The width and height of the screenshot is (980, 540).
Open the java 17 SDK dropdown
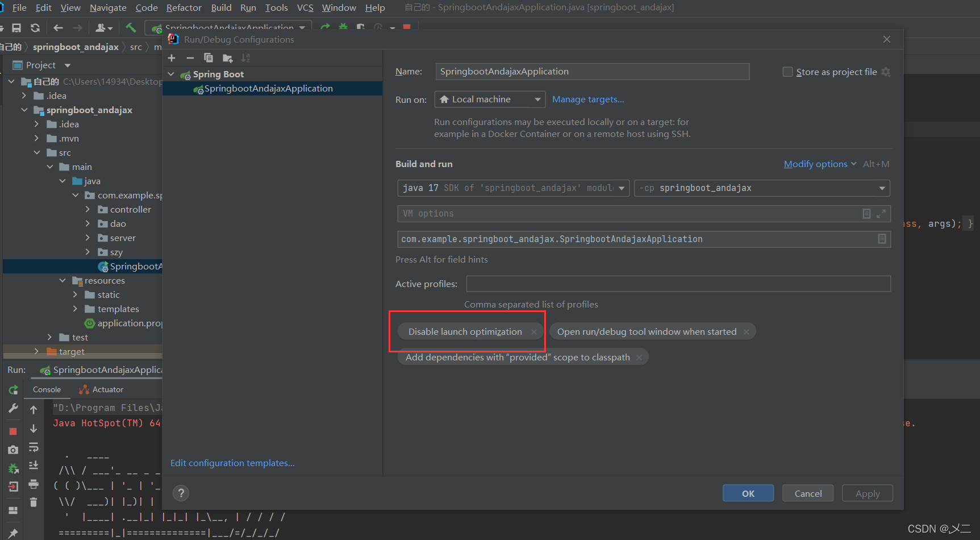(x=514, y=188)
